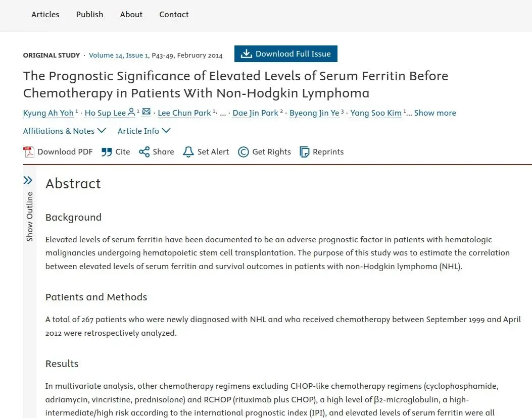The height and width of the screenshot is (418, 532).
Task: Open the Contact navigation item
Action: pos(174,15)
